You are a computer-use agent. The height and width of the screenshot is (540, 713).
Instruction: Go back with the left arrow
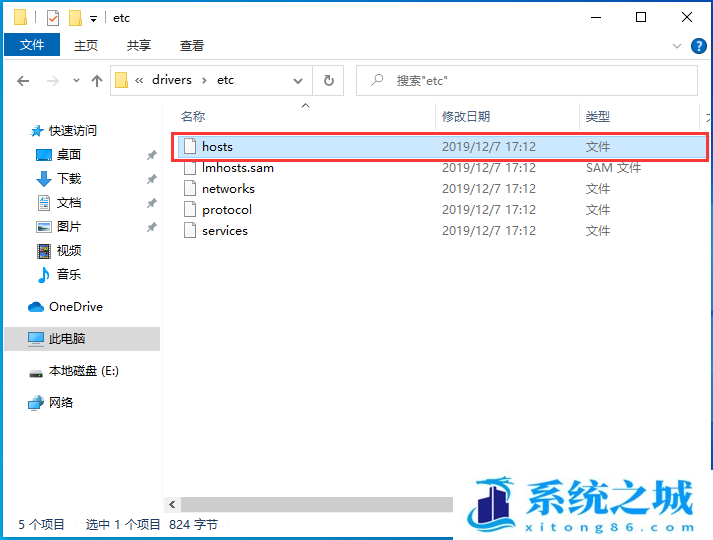[x=23, y=81]
